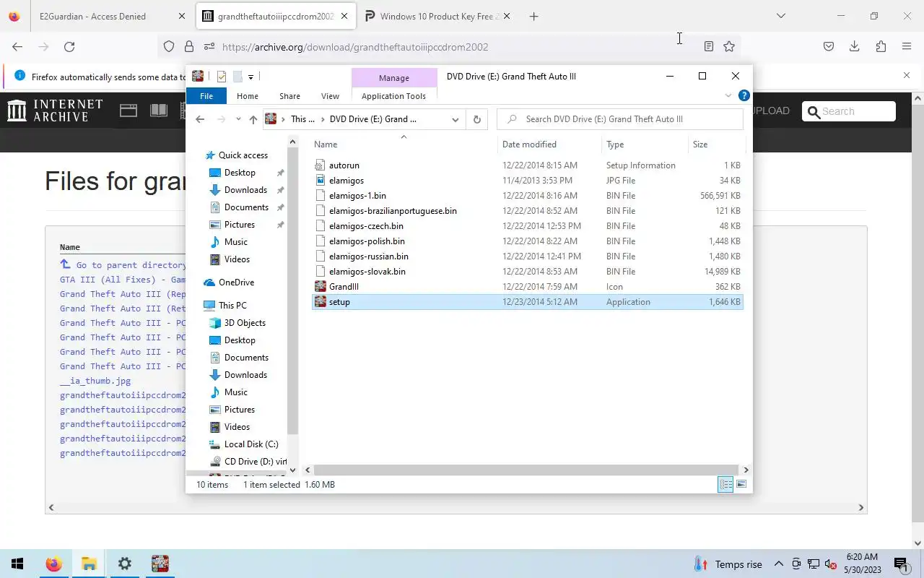
Task: Reload the page in Firefox
Action: 69,47
